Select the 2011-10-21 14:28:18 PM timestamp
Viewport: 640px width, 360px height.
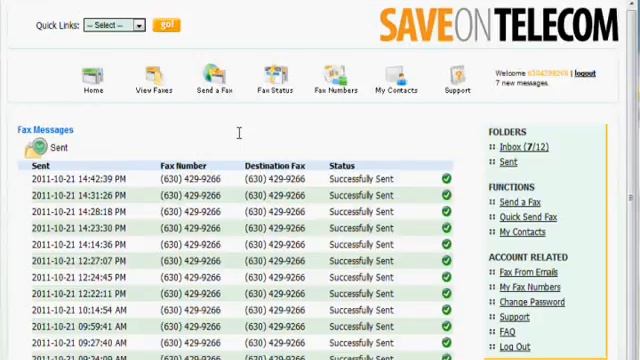click(x=79, y=212)
